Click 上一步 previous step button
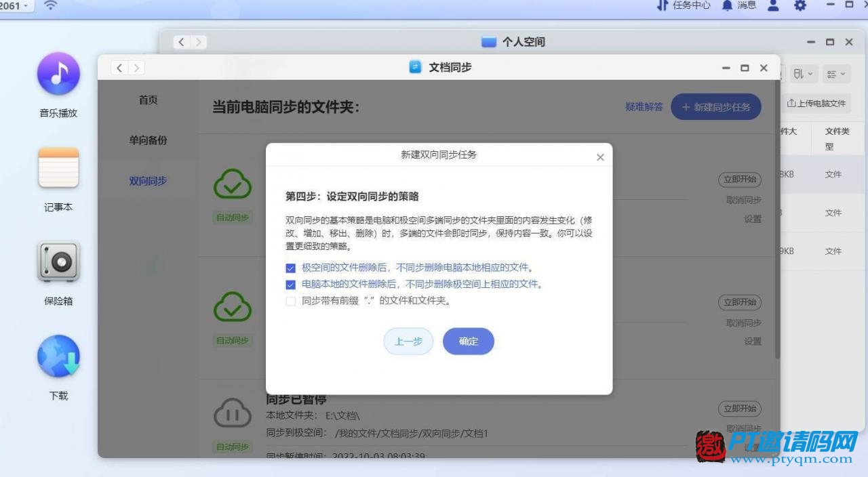The width and height of the screenshot is (868, 477). click(408, 341)
